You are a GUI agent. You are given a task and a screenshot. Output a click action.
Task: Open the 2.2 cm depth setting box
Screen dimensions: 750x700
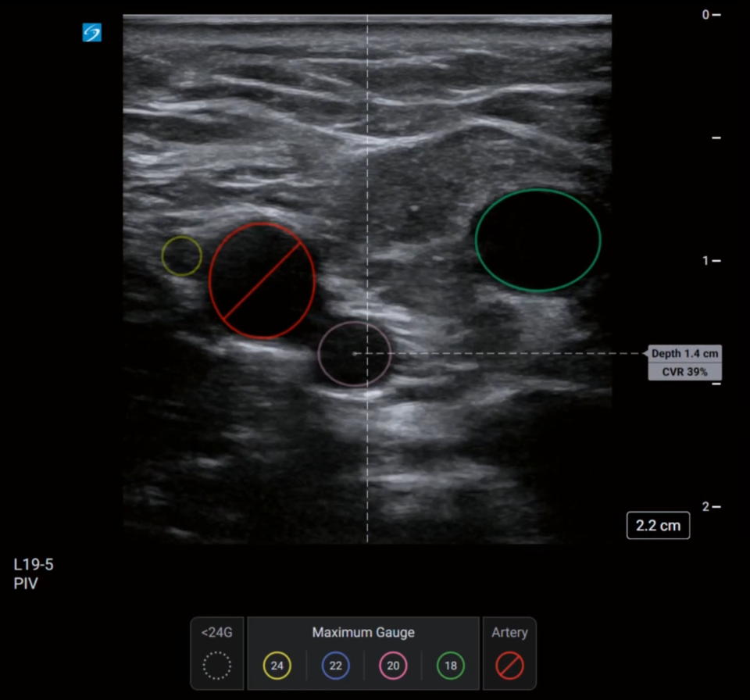[658, 526]
